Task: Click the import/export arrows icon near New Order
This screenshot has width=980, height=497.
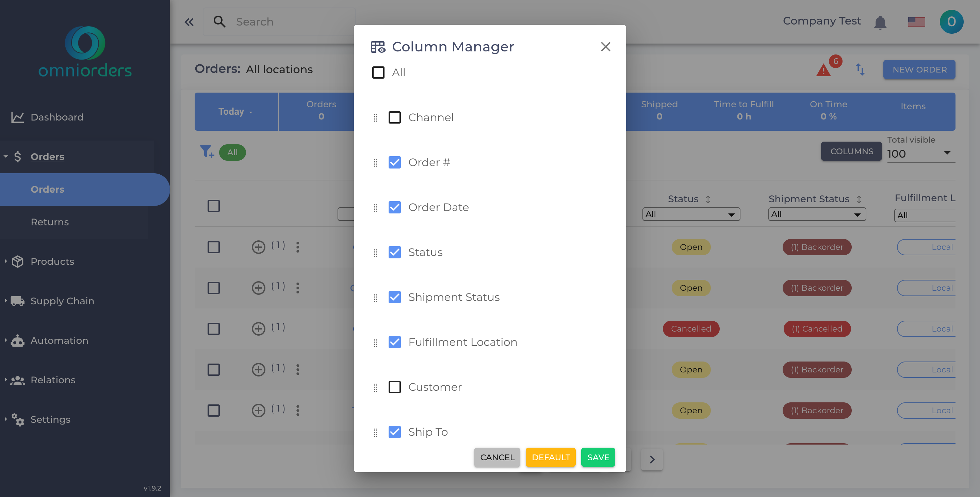Action: pos(861,70)
